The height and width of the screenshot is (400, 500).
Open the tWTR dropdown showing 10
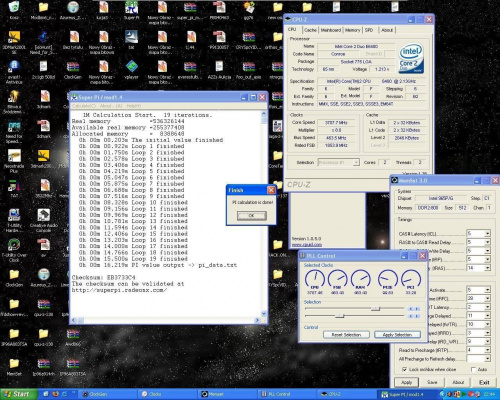[488, 324]
